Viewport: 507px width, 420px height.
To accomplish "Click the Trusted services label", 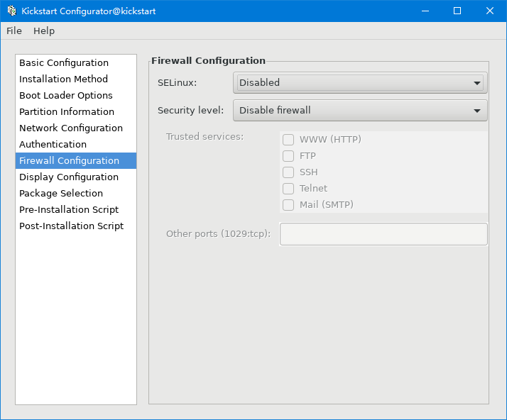I will [x=205, y=137].
